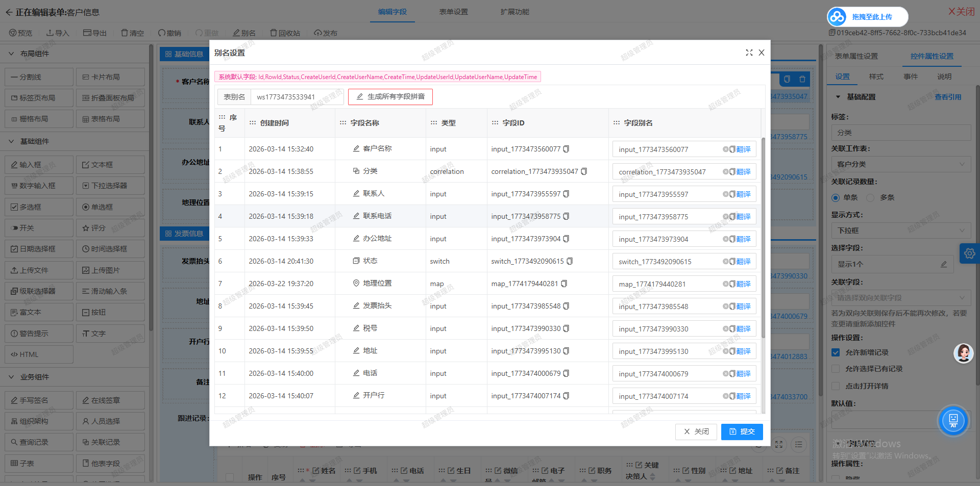Click the 查看引用 link

948,97
